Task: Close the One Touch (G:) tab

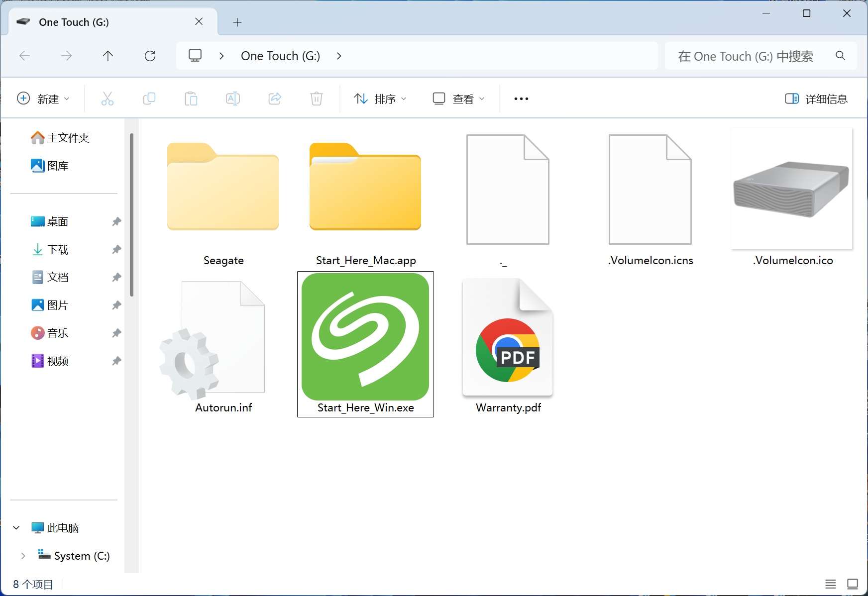Action: coord(199,21)
